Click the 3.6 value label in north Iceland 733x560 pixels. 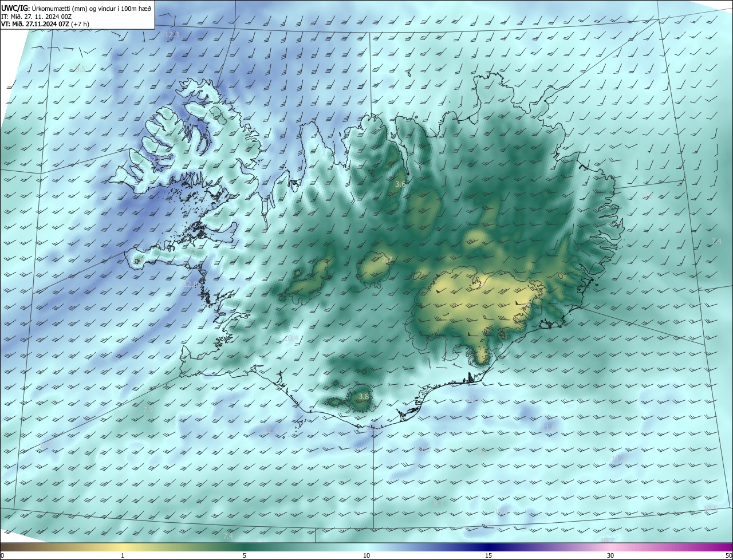[x=400, y=184]
